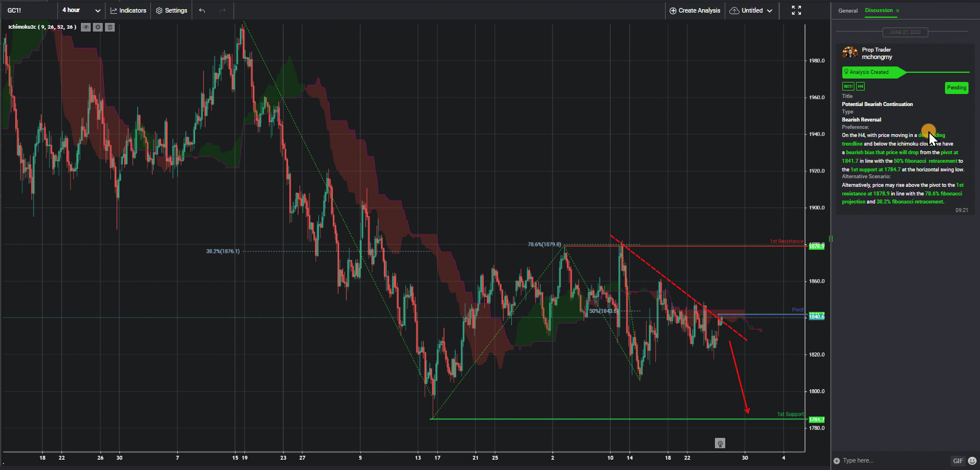Switch to the General tab
This screenshot has width=980, height=470.
coord(847,11)
